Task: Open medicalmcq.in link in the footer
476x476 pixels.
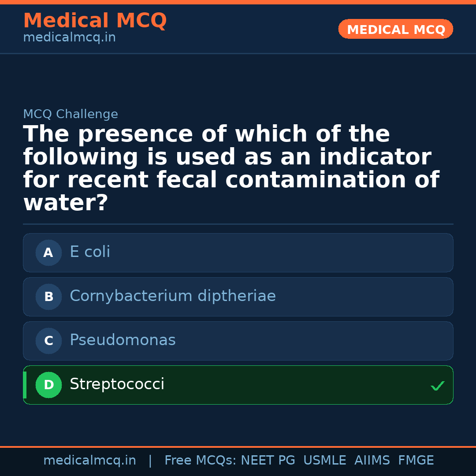Action: point(89,461)
